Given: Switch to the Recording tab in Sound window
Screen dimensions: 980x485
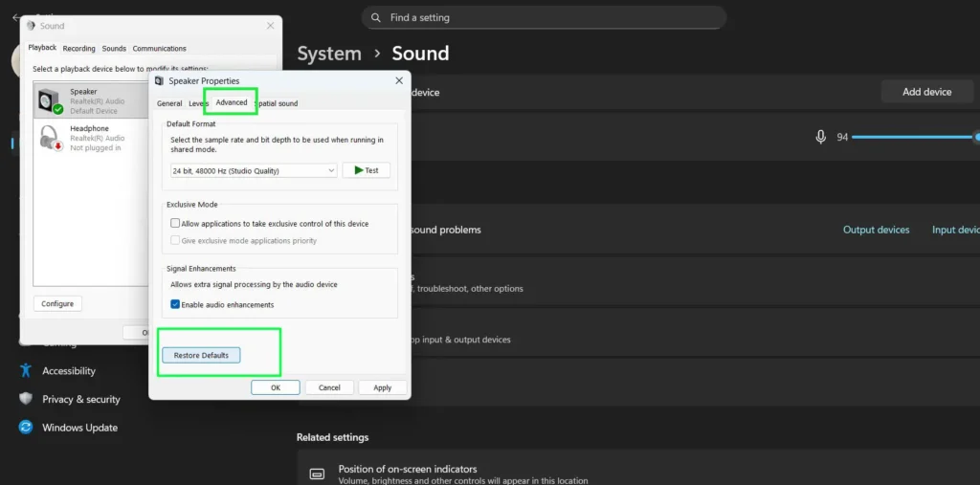Looking at the screenshot, I should [78, 48].
